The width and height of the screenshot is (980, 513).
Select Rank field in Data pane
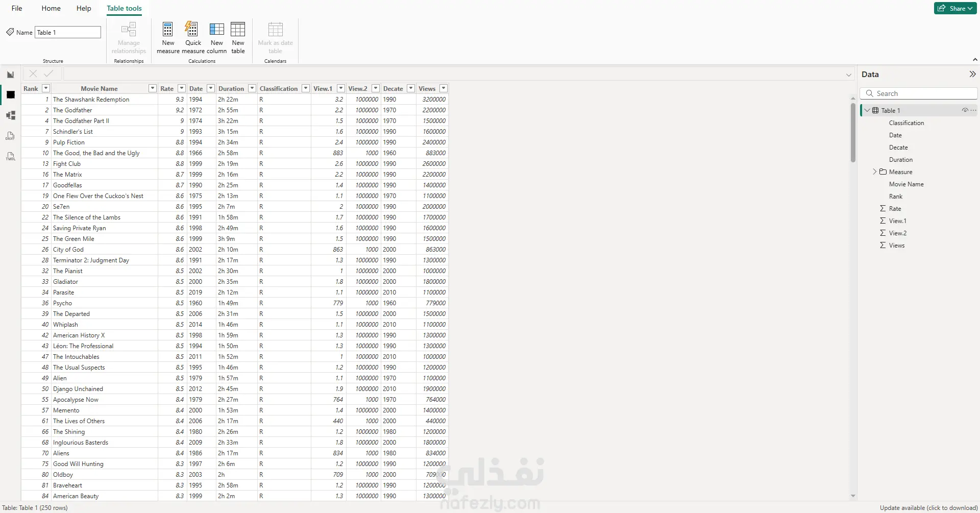(895, 196)
